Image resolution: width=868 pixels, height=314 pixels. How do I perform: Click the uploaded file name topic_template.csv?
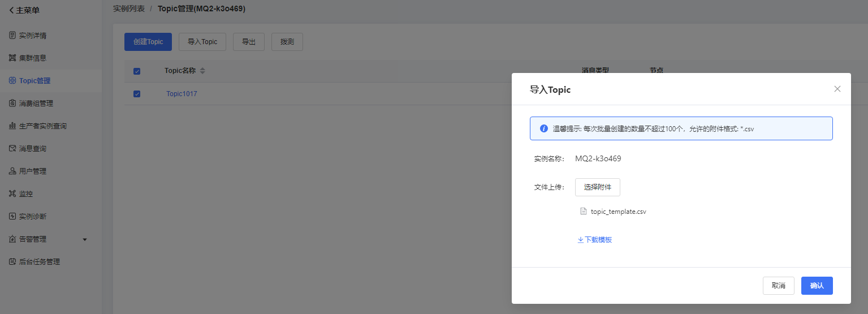click(619, 212)
